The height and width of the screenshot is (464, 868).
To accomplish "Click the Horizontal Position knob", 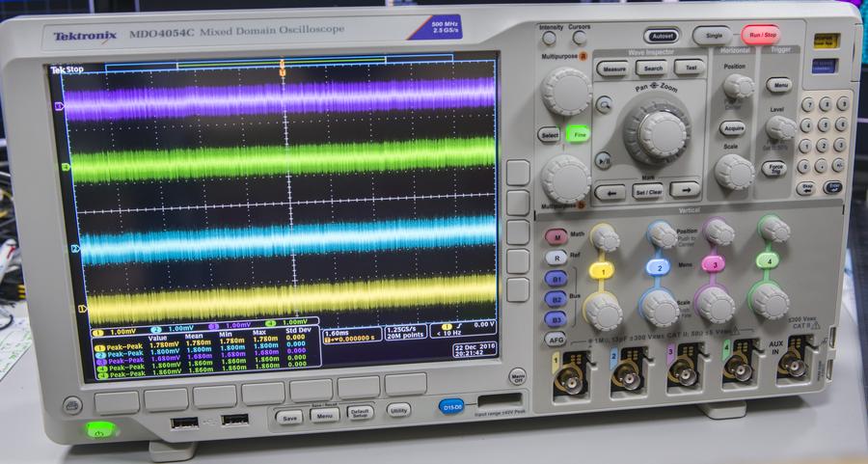I will click(738, 87).
